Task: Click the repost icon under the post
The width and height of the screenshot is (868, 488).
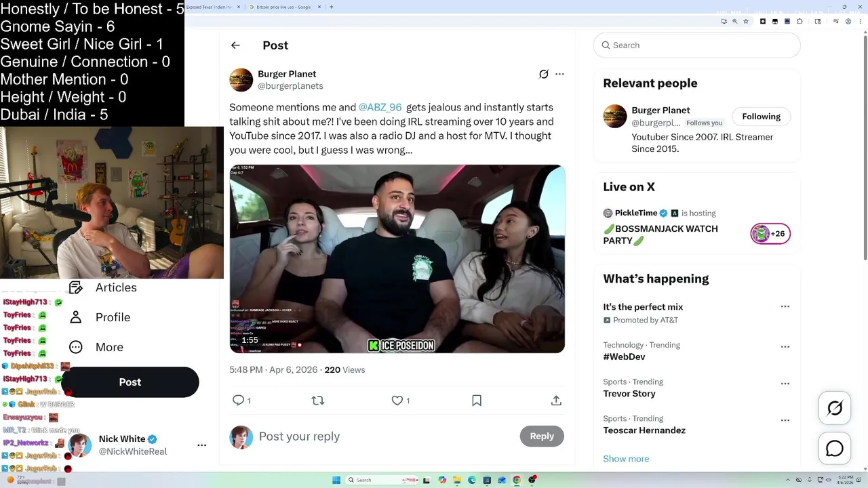Action: click(317, 401)
